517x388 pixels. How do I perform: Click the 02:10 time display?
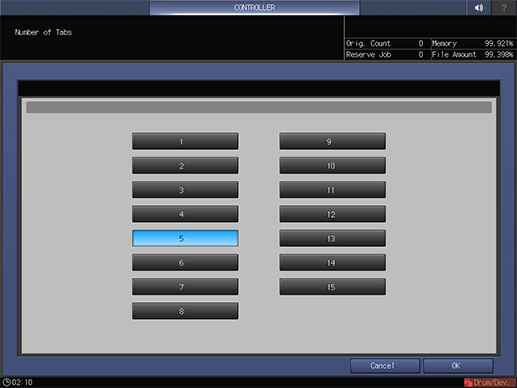tap(22, 382)
